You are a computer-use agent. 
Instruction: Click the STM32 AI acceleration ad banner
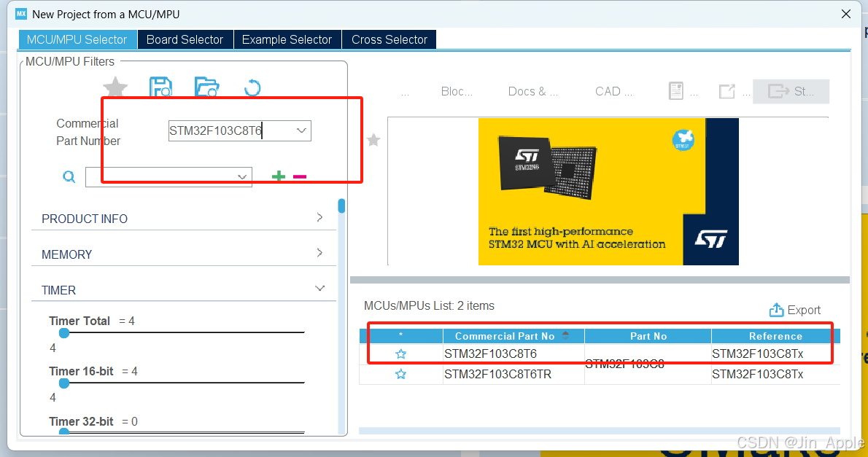[x=608, y=192]
